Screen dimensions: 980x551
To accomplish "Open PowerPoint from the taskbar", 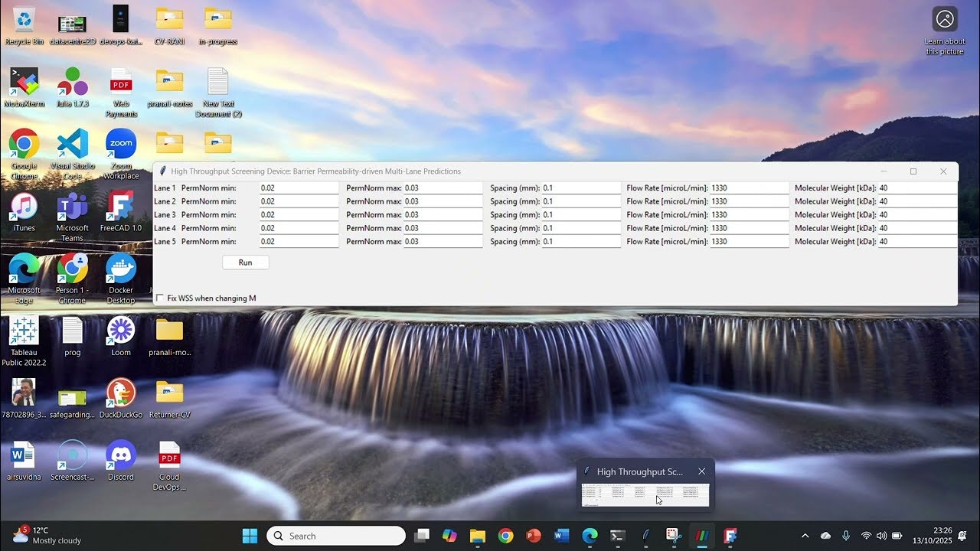I will 534,536.
